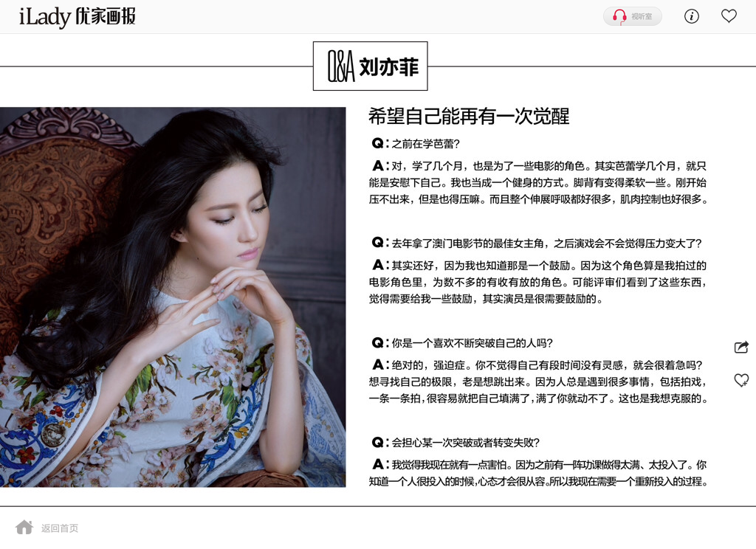Click the question 你是一个喜欢不断突破自己的人吗?

[462, 342]
